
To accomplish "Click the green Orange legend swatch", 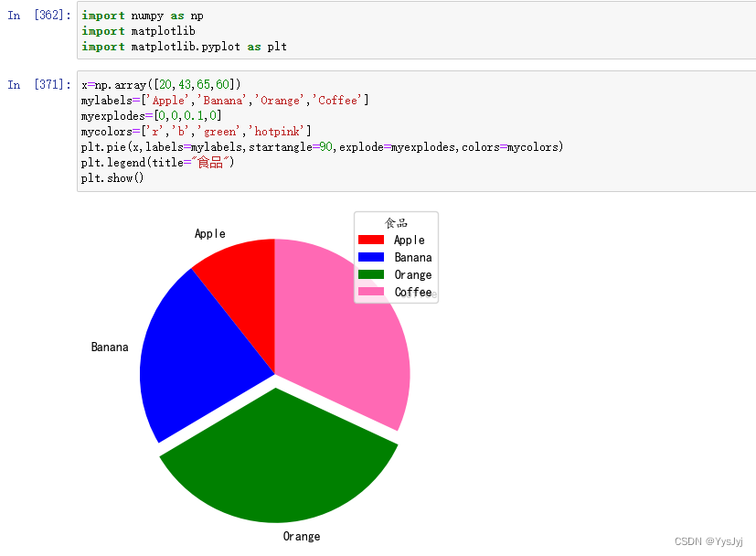I will point(371,274).
